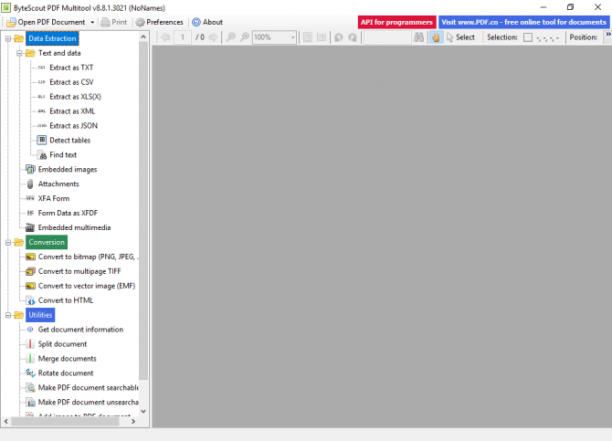Expand the toolbar overflow chevron
612x441 pixels.
coord(608,35)
